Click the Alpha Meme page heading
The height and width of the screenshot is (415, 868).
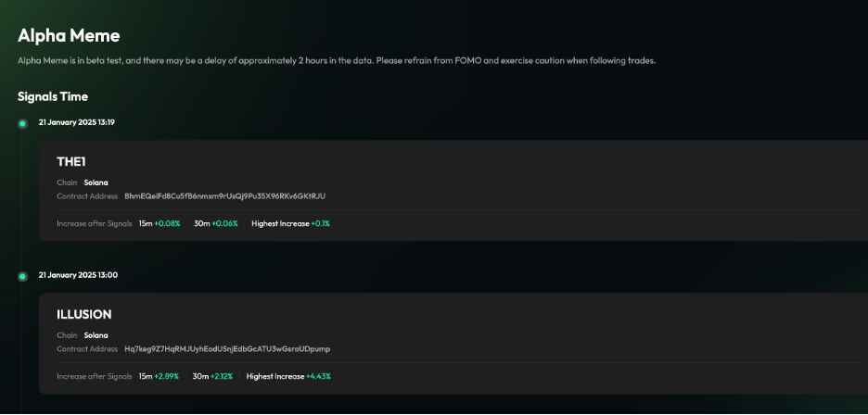(69, 36)
